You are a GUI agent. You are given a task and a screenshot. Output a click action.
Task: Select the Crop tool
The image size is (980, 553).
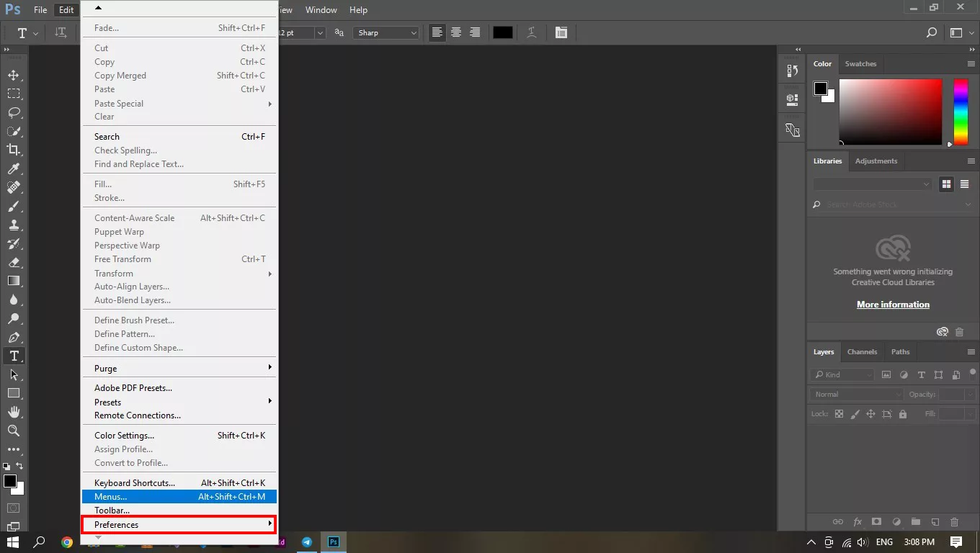[14, 150]
